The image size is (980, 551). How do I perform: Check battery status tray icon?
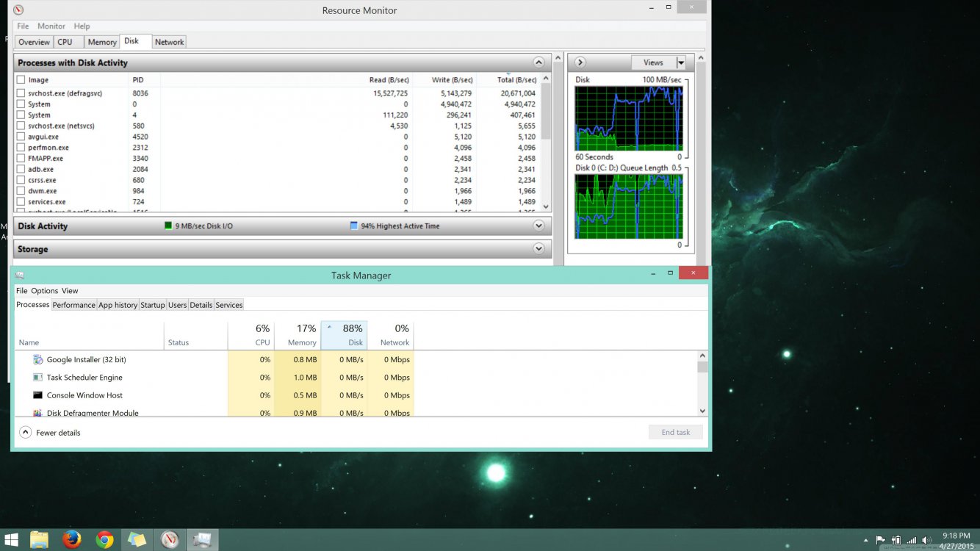896,541
